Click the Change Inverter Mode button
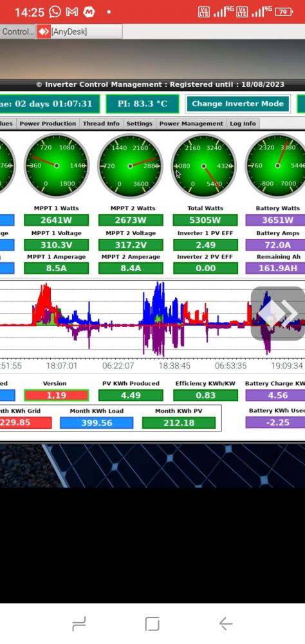This screenshot has width=305, height=644. 237,104
